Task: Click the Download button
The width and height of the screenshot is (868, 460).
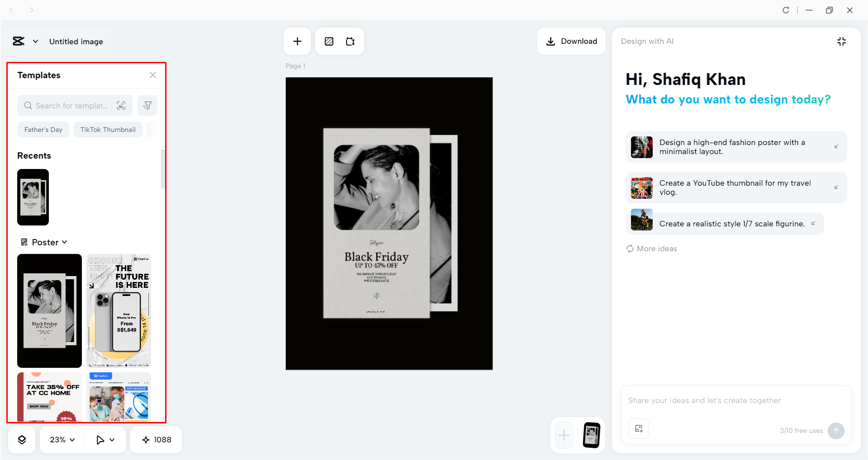Action: point(571,41)
